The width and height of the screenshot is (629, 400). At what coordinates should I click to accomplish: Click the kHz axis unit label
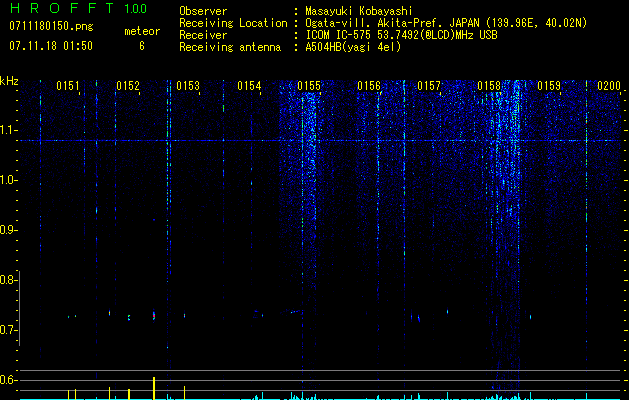tap(9, 81)
